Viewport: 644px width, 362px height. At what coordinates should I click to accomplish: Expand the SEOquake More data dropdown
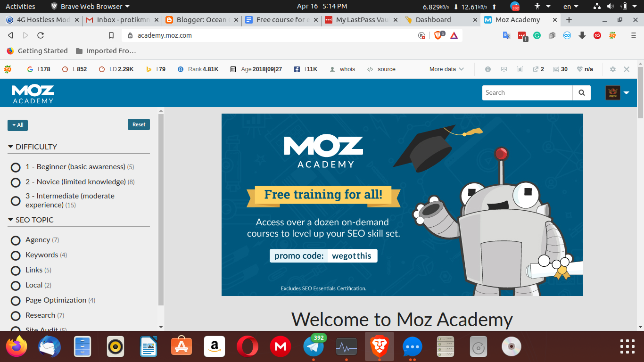446,69
